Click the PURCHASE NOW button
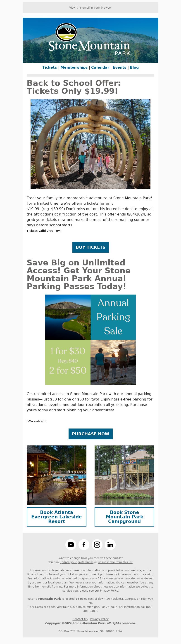This screenshot has width=181, height=644. [91, 434]
